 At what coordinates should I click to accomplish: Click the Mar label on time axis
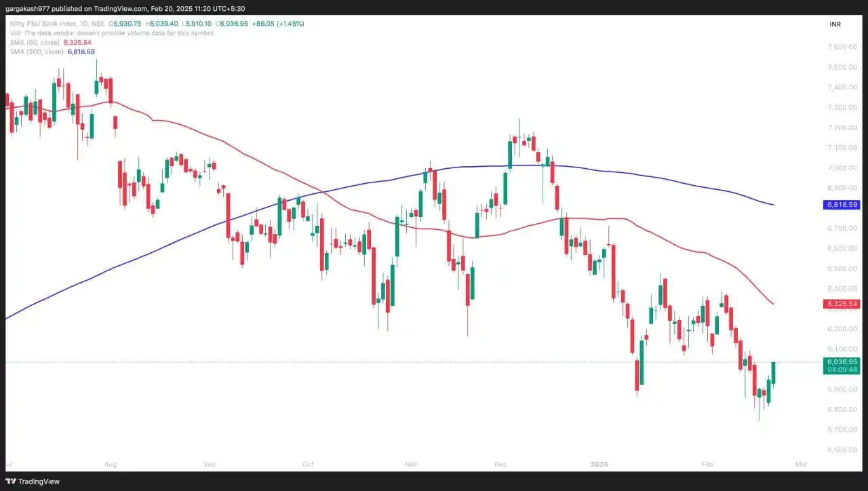click(802, 465)
